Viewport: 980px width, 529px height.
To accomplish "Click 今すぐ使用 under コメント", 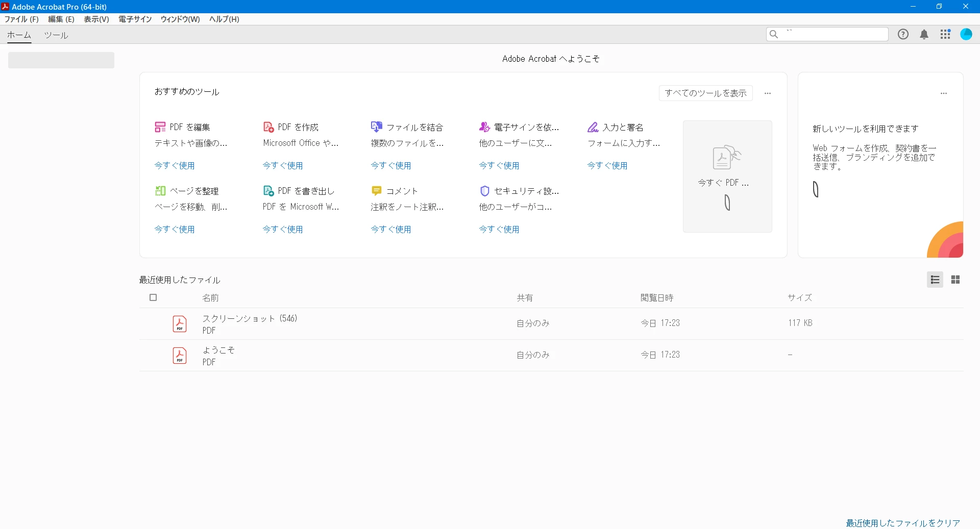I will (x=391, y=230).
